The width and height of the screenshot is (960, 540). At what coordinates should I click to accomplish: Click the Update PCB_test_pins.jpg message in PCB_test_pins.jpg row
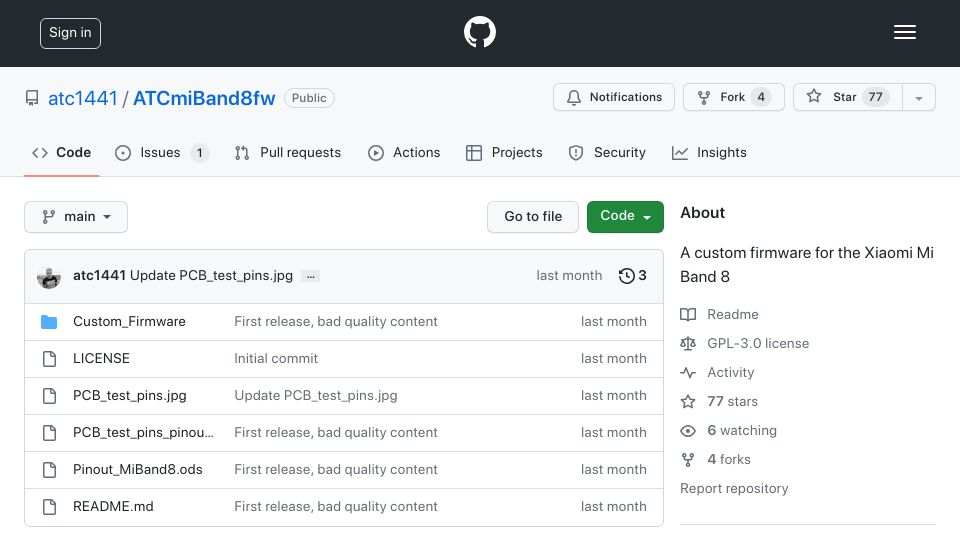point(316,396)
